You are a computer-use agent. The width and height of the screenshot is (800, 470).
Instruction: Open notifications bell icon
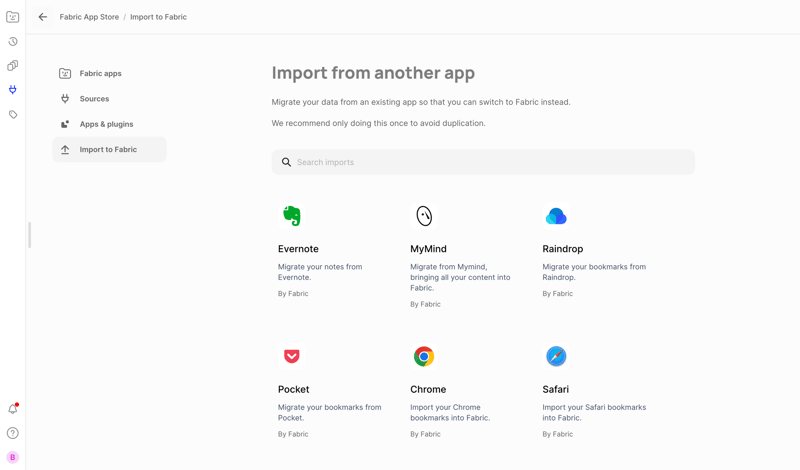[13, 409]
